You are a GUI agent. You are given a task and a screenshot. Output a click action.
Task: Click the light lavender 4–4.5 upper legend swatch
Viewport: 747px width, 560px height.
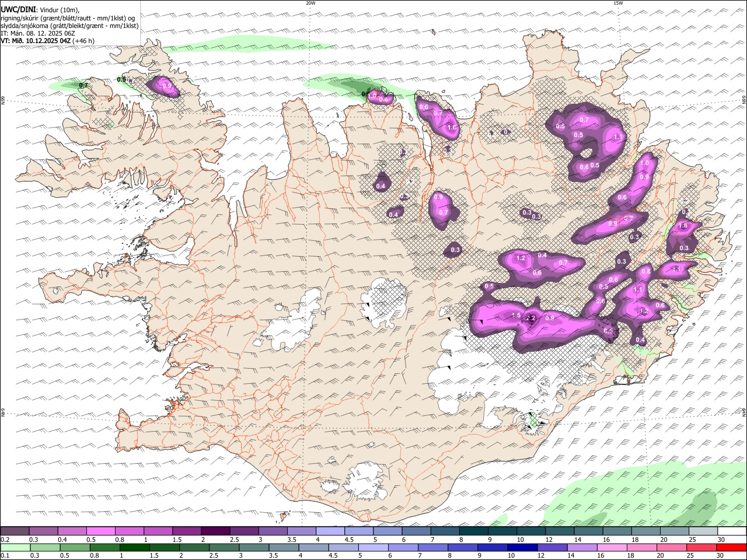tap(330, 531)
